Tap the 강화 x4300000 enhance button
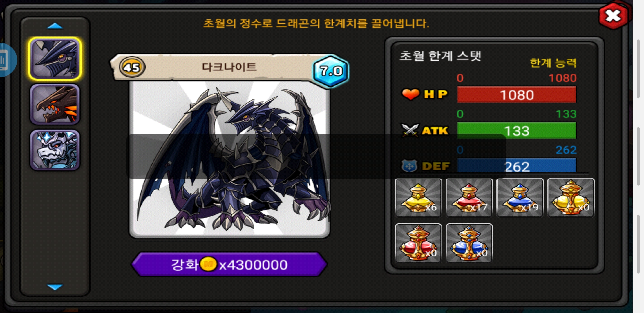The width and height of the screenshot is (644, 313). pos(229,264)
